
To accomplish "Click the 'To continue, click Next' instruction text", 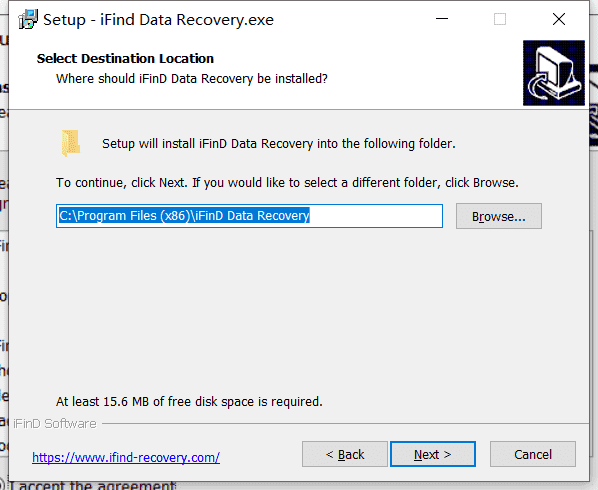I will pyautogui.click(x=287, y=183).
